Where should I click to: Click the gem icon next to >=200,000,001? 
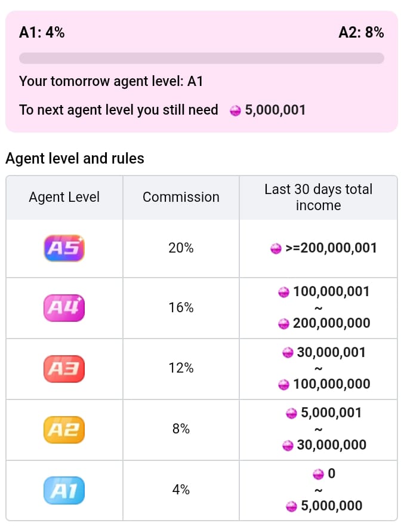click(x=276, y=248)
